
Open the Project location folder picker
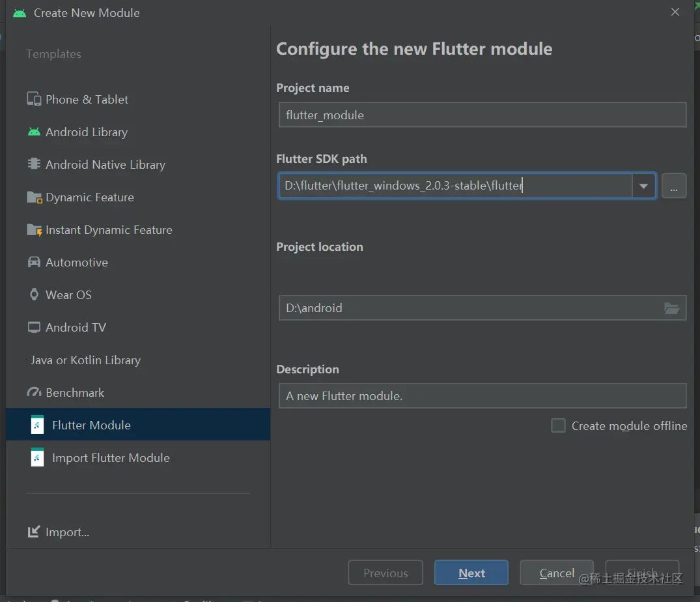(x=671, y=308)
